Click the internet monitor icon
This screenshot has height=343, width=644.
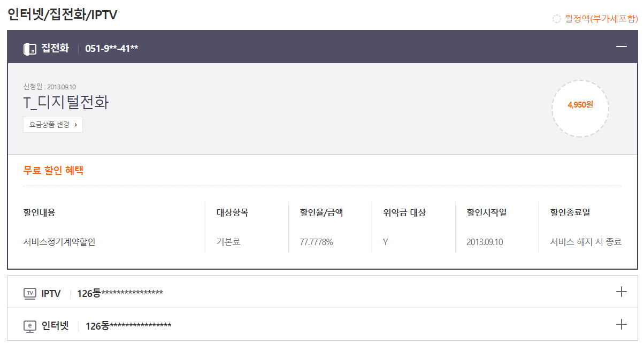pos(30,326)
